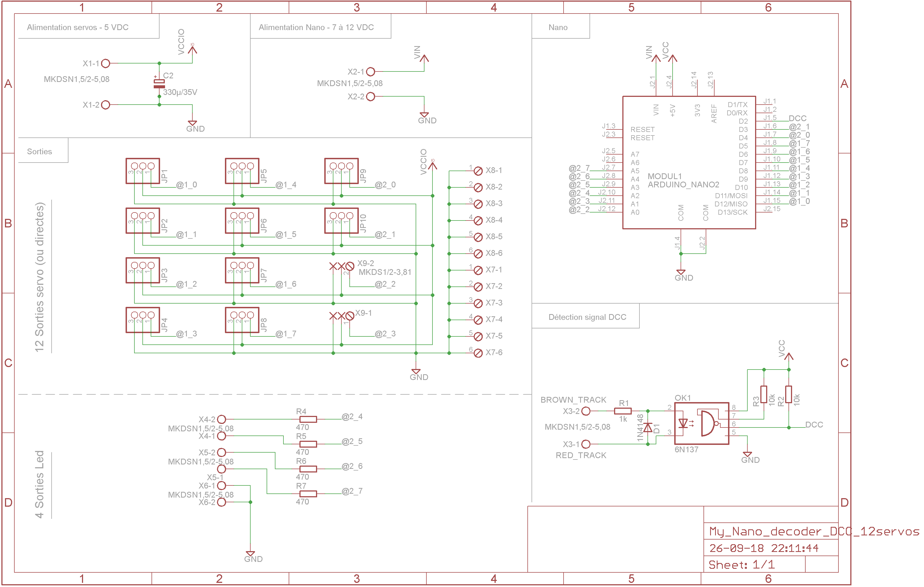Select the X8-1 screw terminal symbol
The height and width of the screenshot is (587, 924).
(x=478, y=171)
